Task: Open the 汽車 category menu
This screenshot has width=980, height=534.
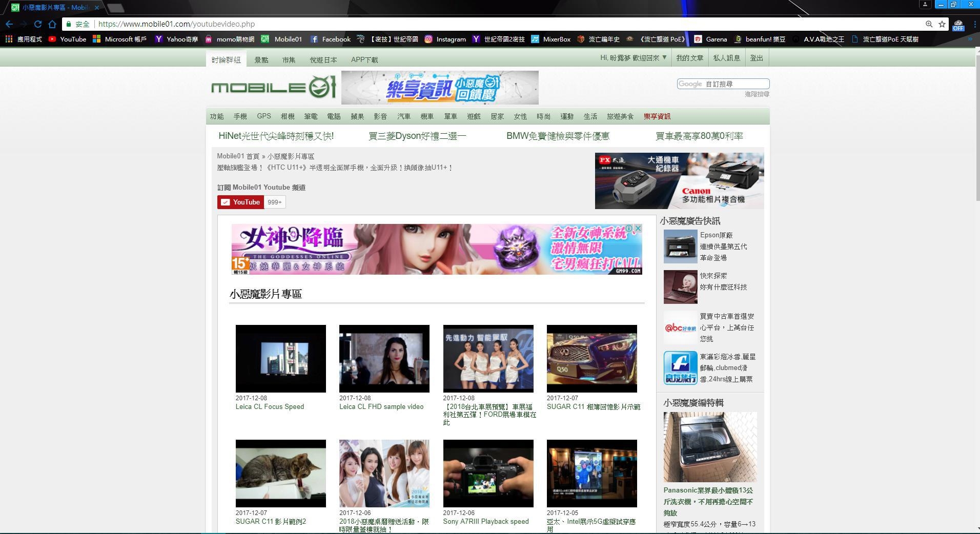Action: [404, 116]
